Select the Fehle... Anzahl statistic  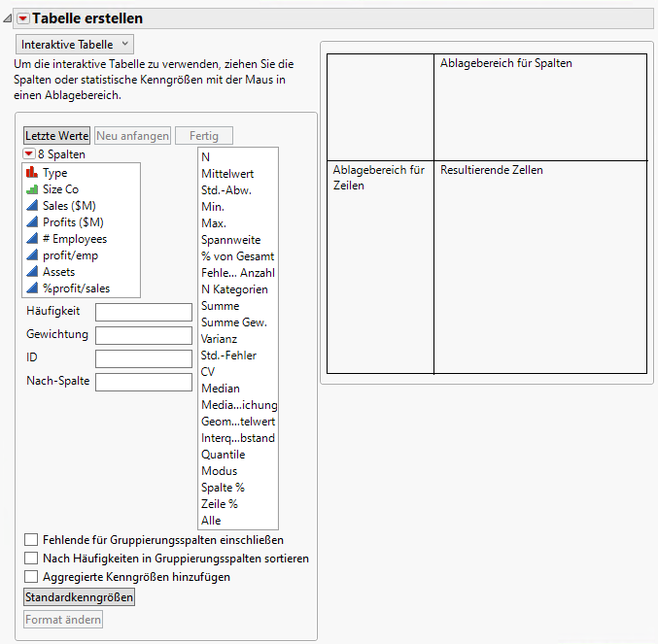(238, 273)
